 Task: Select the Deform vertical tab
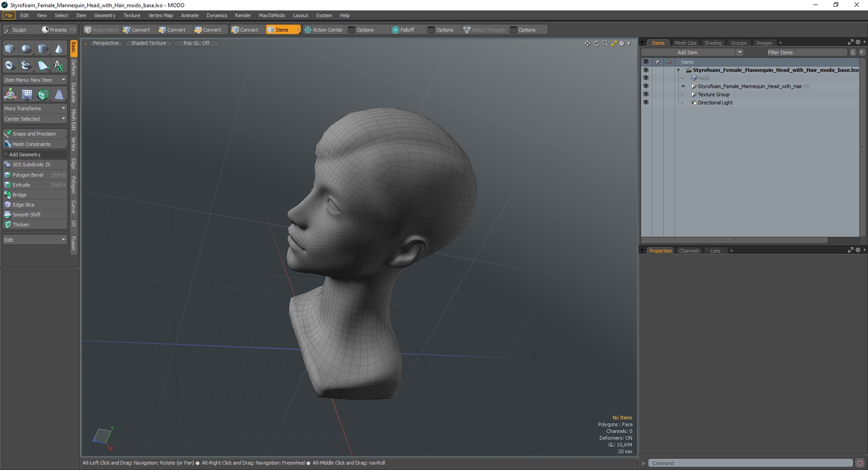74,68
